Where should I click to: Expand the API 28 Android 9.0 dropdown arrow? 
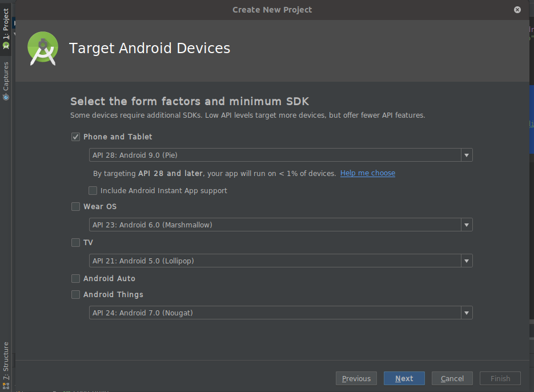click(467, 155)
